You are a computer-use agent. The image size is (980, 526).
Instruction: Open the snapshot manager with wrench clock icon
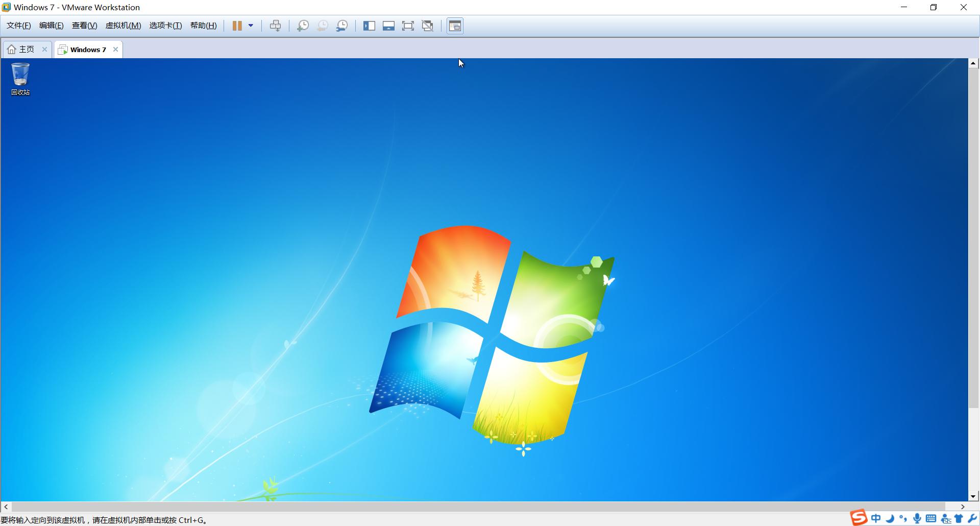pos(342,26)
